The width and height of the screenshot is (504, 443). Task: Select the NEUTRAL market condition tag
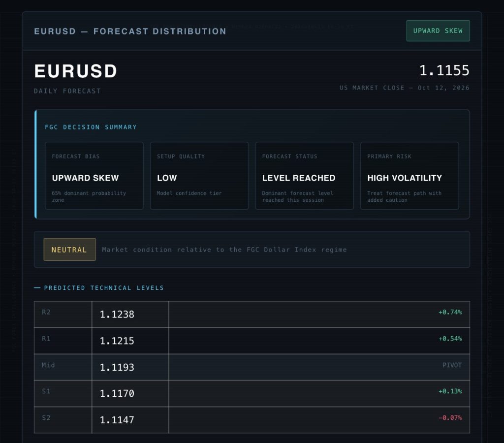69,250
